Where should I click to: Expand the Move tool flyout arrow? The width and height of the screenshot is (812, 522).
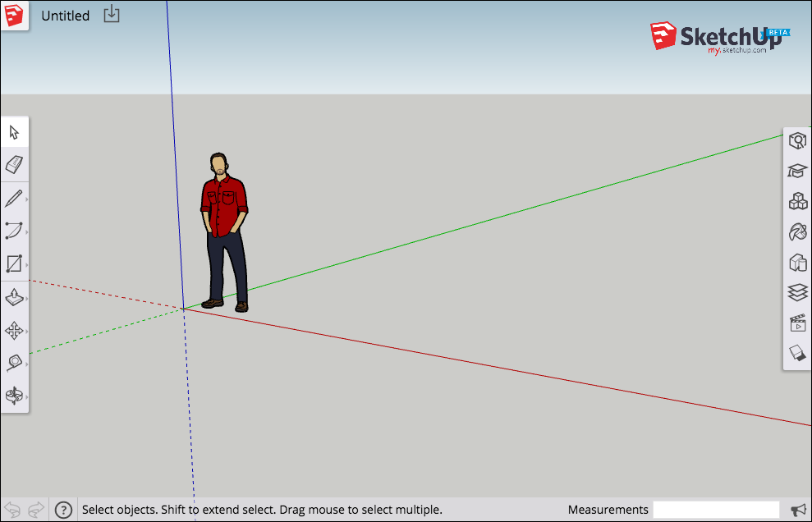(x=26, y=332)
